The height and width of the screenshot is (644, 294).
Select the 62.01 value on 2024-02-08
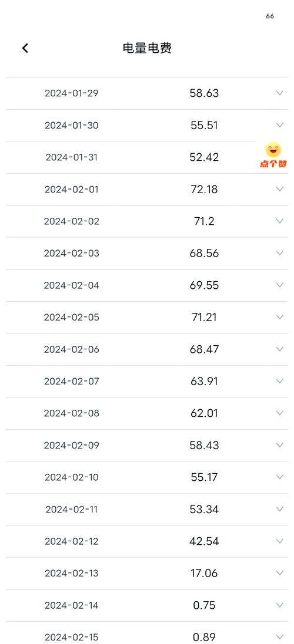click(205, 413)
